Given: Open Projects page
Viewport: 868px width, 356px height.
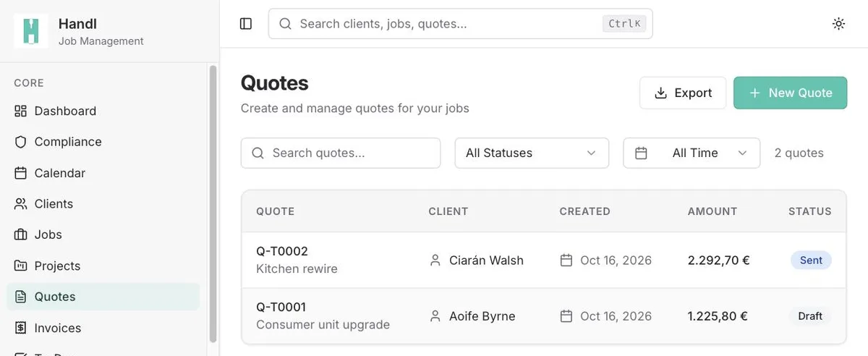Looking at the screenshot, I should point(103,266).
